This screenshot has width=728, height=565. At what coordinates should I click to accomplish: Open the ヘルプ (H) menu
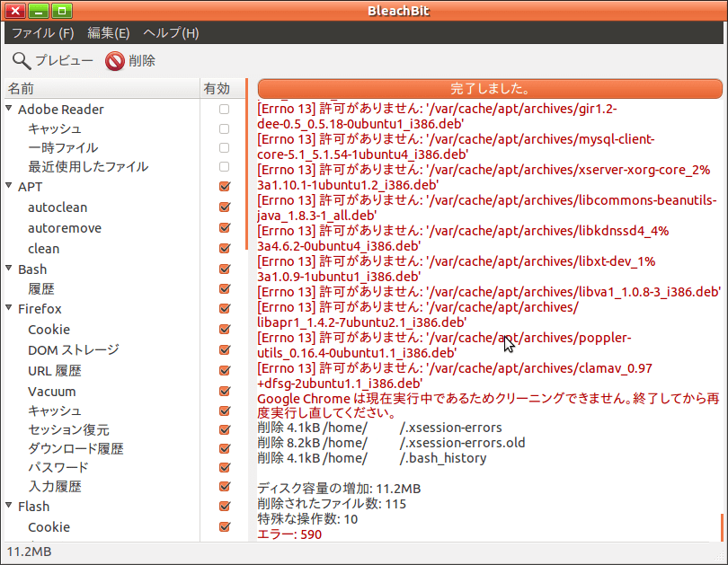click(171, 33)
